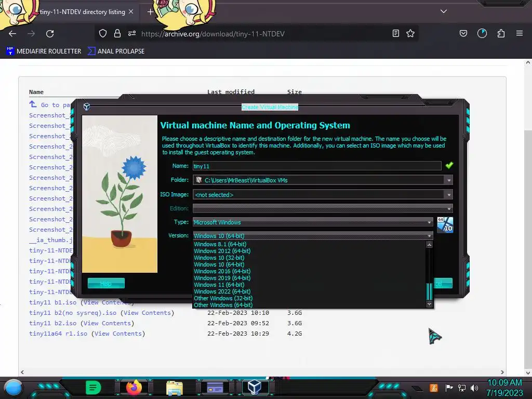Click the VirtualBox cube icon in dialog title
This screenshot has height=399, width=532.
[x=87, y=107]
